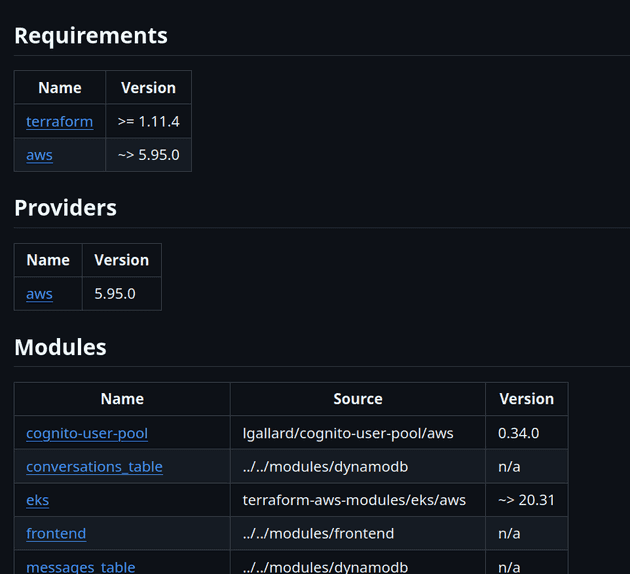
Task: Click the lgallard/cognito-user-pool/aws source cell
Action: pos(348,433)
